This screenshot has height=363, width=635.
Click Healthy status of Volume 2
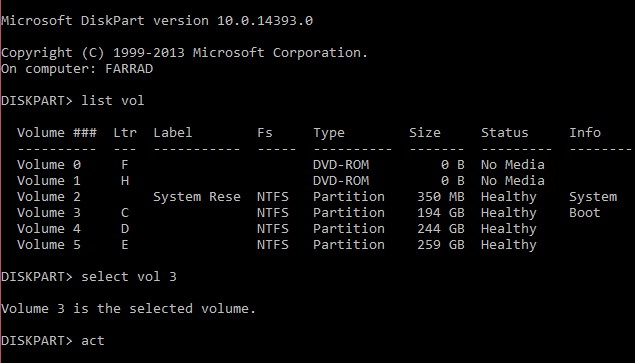point(509,197)
